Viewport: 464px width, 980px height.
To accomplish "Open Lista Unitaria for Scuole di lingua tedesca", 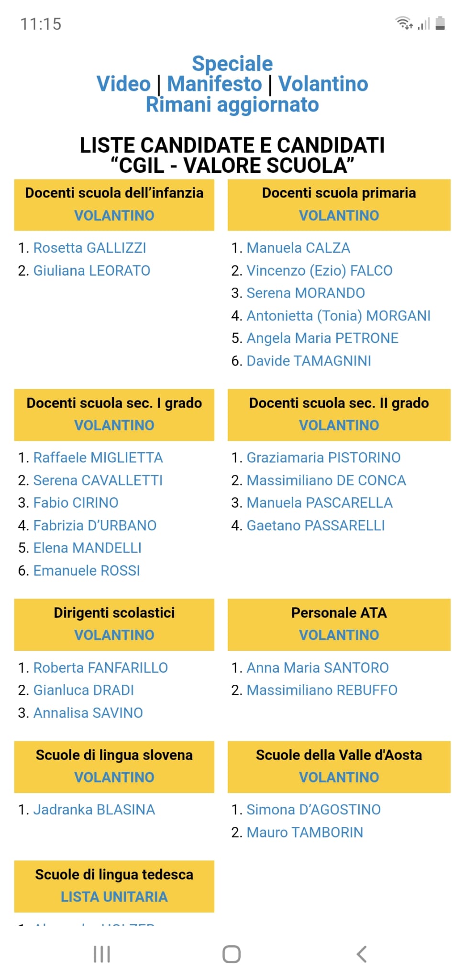I will (114, 897).
